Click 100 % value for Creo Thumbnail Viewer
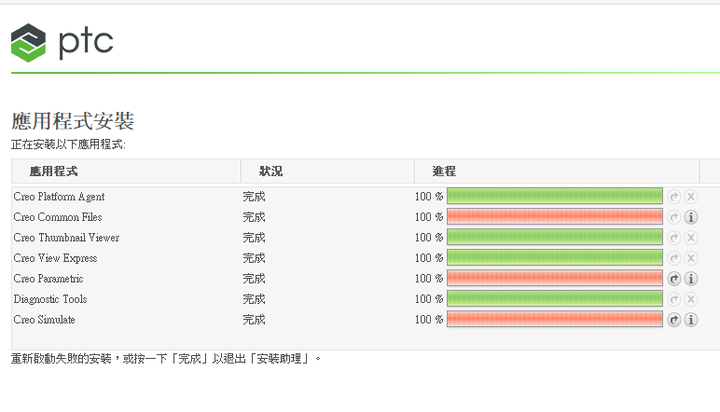This screenshot has width=720, height=412. click(x=429, y=237)
